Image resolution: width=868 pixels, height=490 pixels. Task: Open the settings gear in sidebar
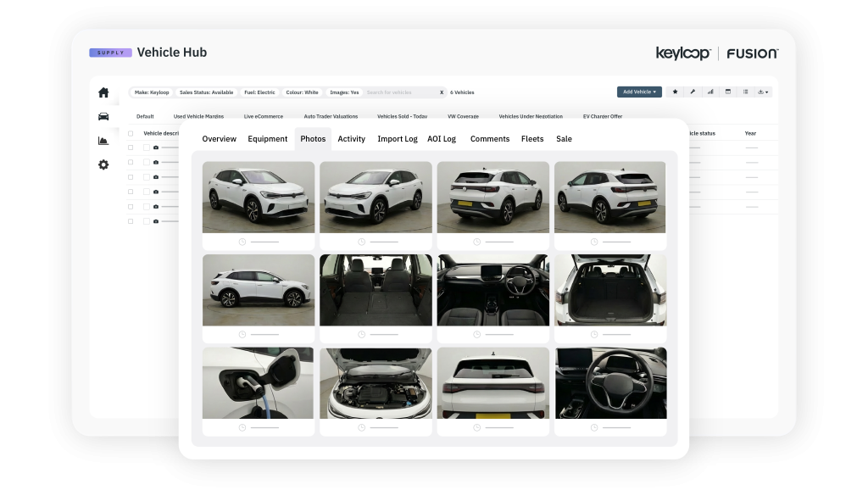103,164
